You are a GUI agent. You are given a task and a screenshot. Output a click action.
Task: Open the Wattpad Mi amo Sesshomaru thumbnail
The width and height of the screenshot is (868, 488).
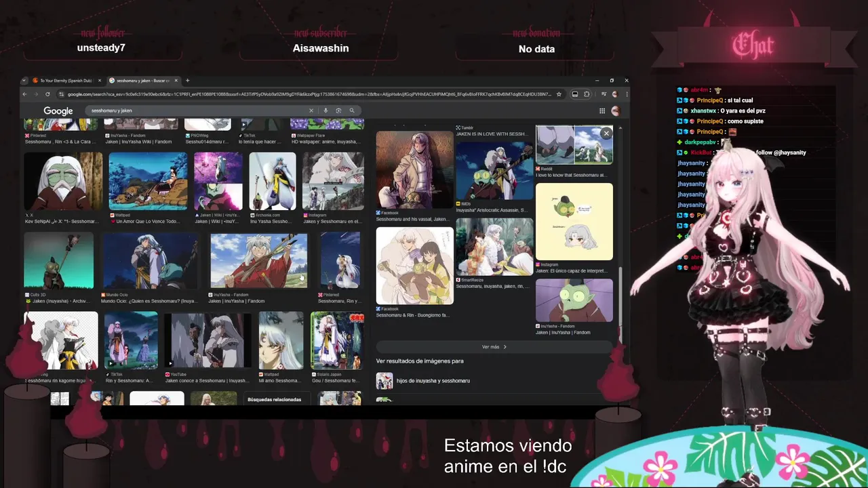pos(281,340)
